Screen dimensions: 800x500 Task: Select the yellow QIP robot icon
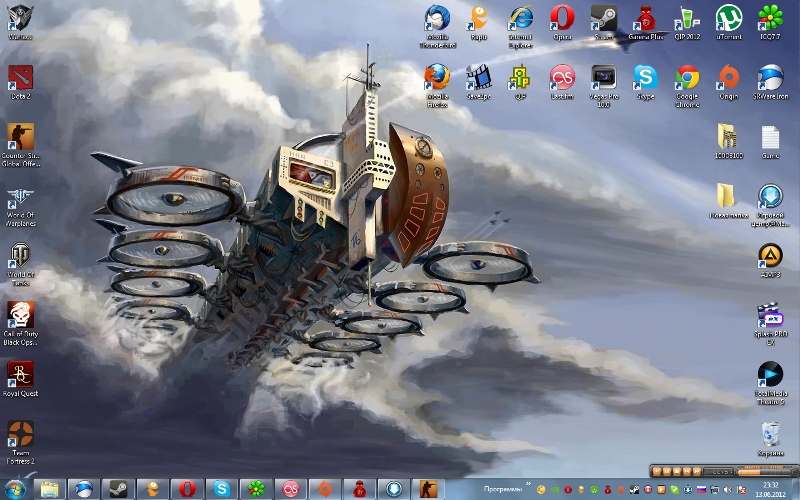tap(520, 82)
